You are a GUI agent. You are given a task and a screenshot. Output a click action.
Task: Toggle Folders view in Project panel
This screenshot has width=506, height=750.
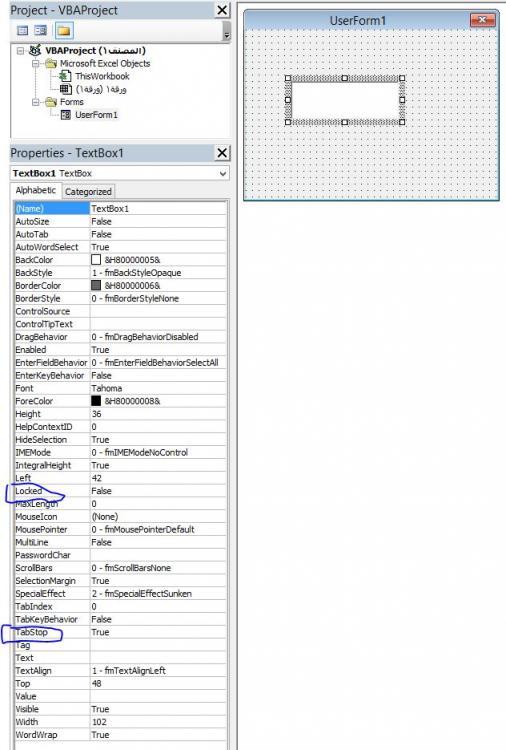pos(64,31)
